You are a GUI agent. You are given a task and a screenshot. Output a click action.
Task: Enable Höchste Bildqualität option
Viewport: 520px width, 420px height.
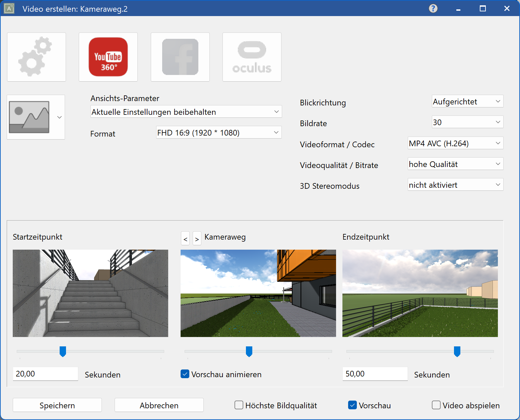click(239, 405)
